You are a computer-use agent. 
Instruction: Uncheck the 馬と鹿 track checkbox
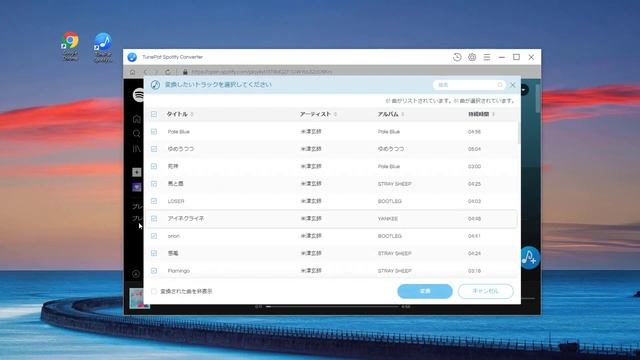tap(154, 184)
